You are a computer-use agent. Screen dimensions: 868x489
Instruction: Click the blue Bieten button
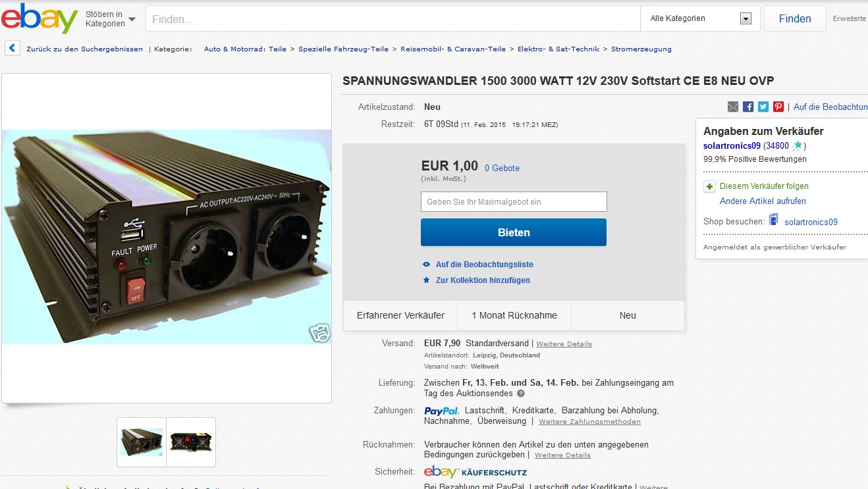(x=514, y=232)
